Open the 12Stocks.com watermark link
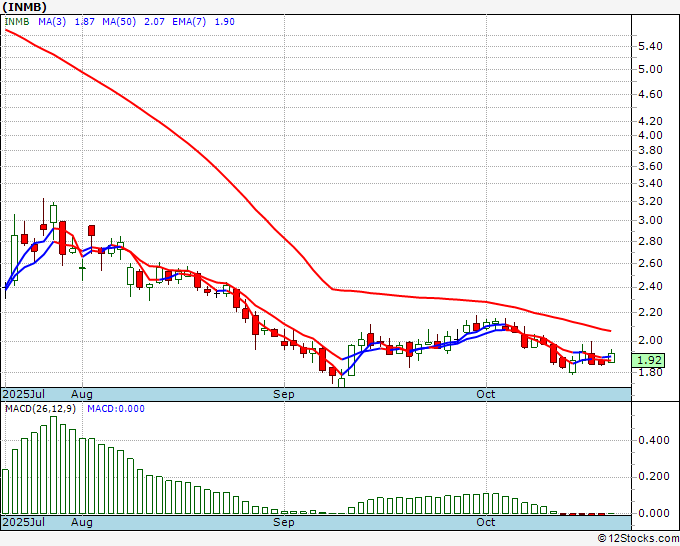Image resolution: width=680 pixels, height=546 pixels. click(x=638, y=538)
